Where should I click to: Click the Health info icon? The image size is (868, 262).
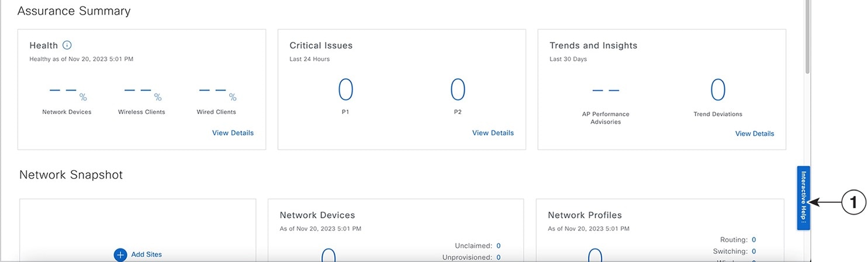67,45
